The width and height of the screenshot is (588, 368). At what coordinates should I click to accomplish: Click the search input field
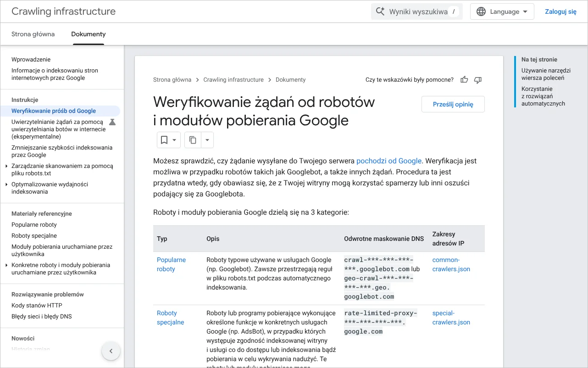[x=416, y=11]
